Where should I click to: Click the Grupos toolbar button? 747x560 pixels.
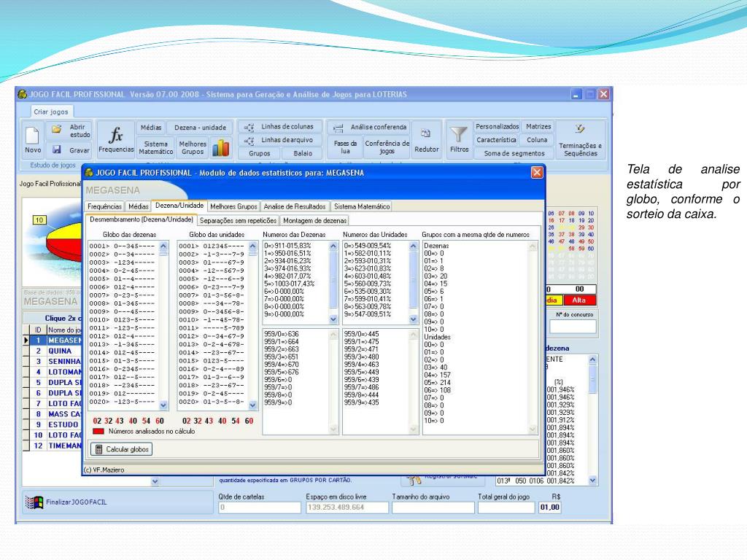tap(259, 153)
